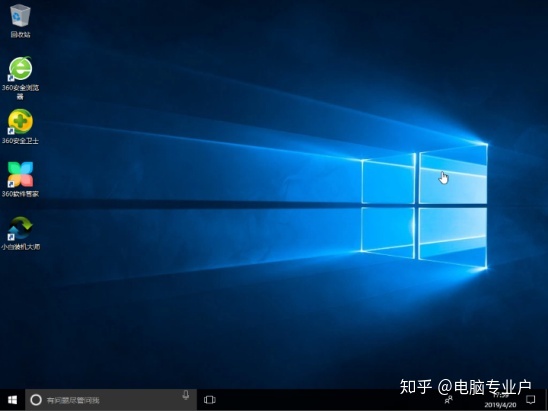The width and height of the screenshot is (548, 411).
Task: Open the Windows Start menu
Action: pos(12,400)
